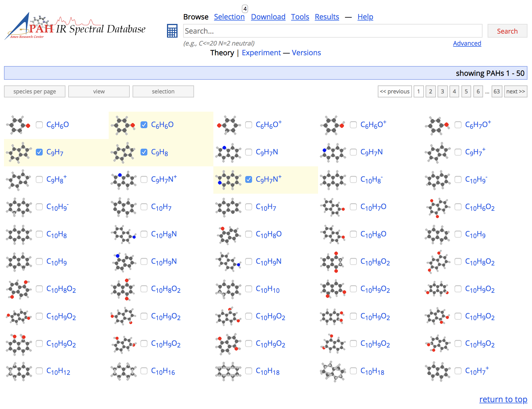The height and width of the screenshot is (409, 532).
Task: Click the checked C9H8 molecule image
Action: (123, 152)
